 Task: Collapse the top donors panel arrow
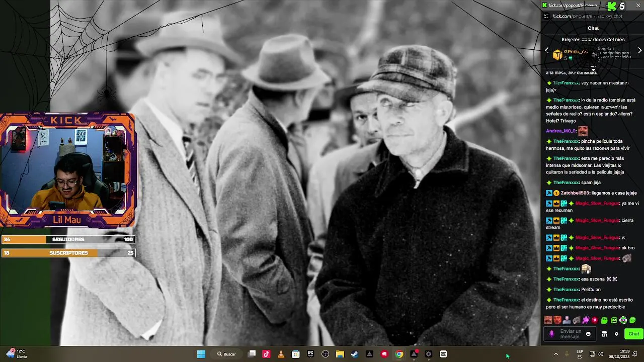coord(593,68)
